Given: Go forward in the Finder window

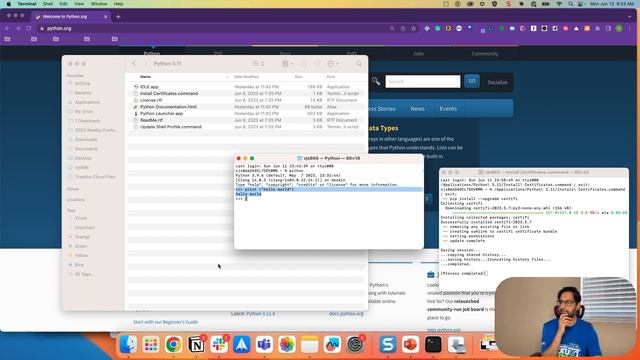Looking at the screenshot, I should (x=145, y=64).
